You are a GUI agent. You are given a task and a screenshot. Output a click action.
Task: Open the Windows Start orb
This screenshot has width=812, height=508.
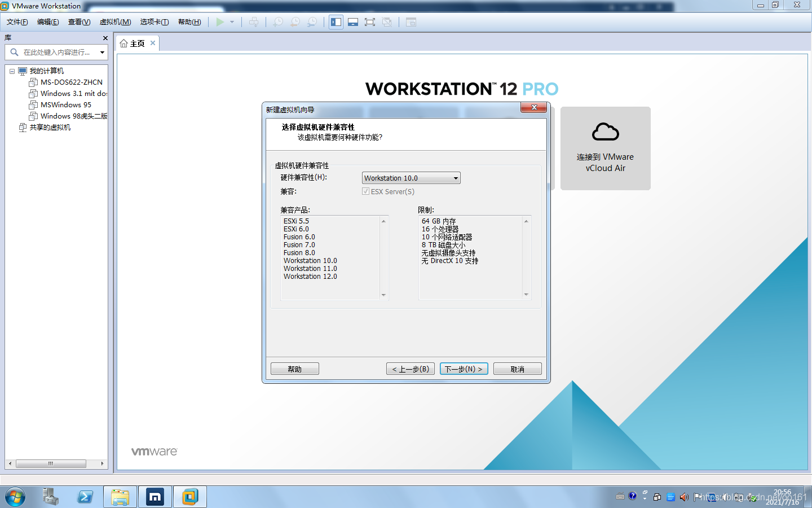[x=15, y=497]
